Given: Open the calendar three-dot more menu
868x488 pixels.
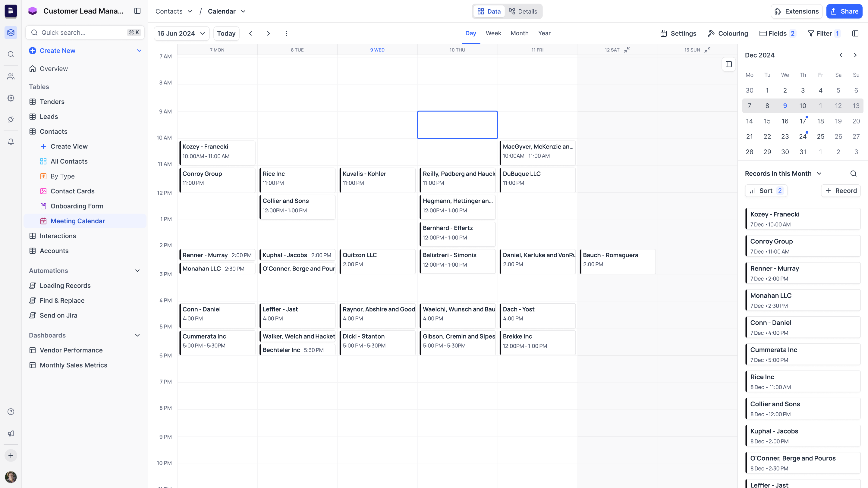Looking at the screenshot, I should (286, 33).
